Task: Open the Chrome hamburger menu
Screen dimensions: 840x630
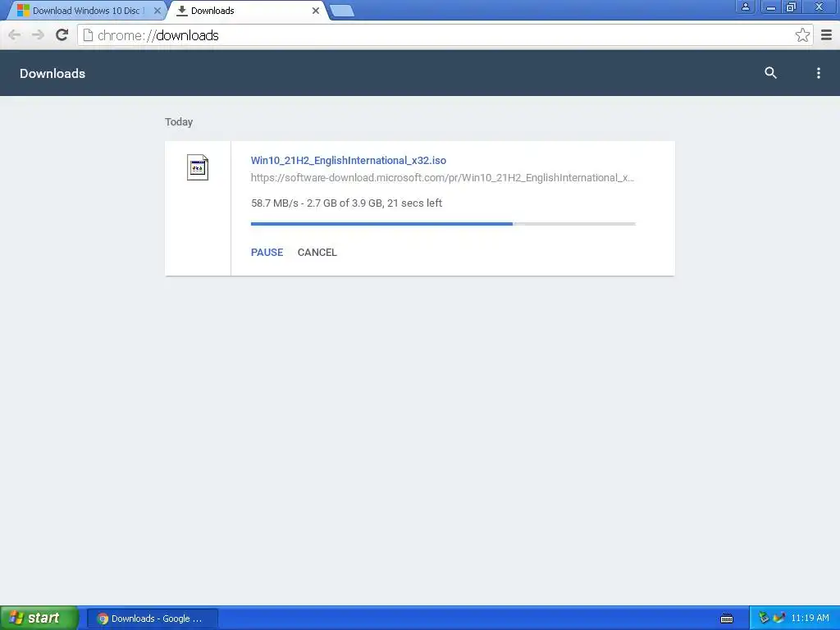Action: tap(826, 35)
